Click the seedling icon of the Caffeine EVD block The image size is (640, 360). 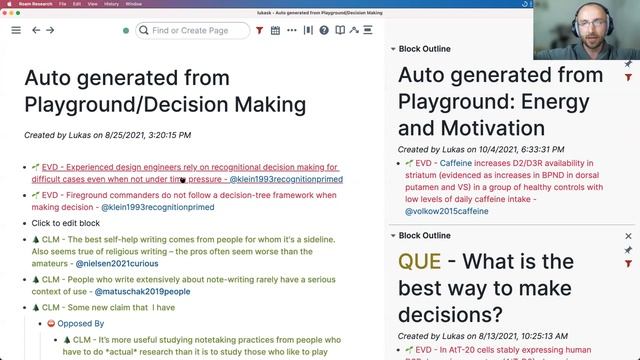[409, 163]
